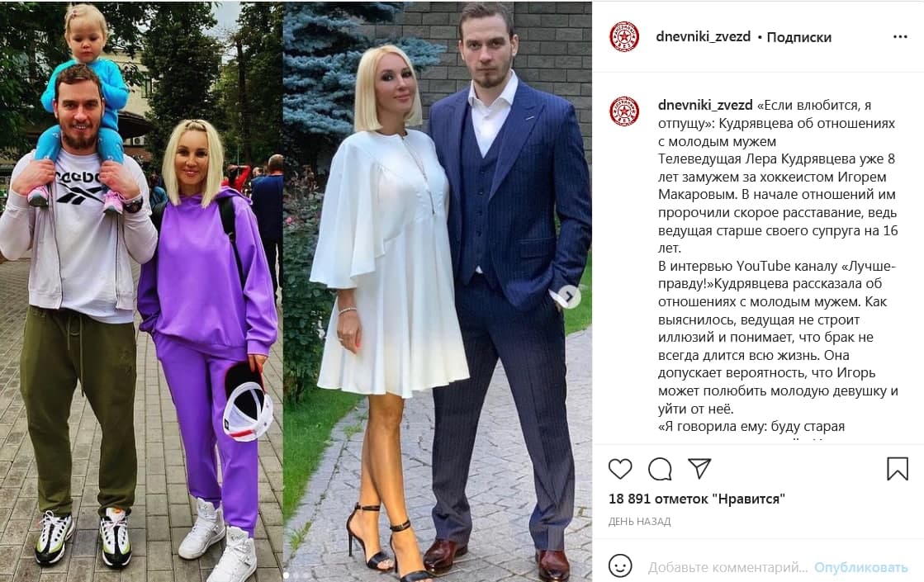
Task: Open the three-dots more options menu
Action: (x=900, y=36)
